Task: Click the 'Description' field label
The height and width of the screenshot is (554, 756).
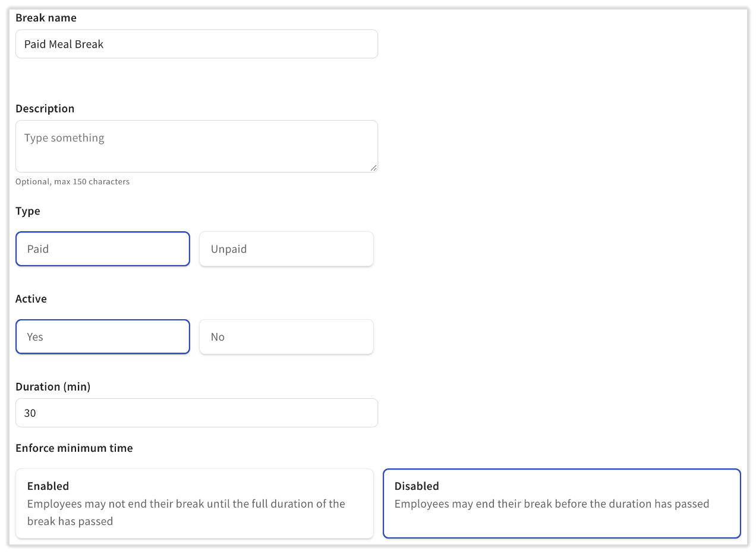Action: tap(45, 109)
